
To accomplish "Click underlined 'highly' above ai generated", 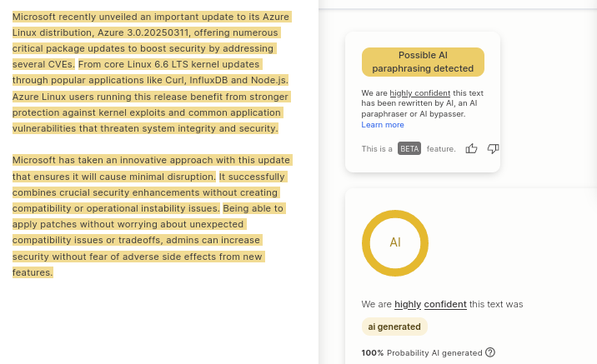I will [408, 304].
